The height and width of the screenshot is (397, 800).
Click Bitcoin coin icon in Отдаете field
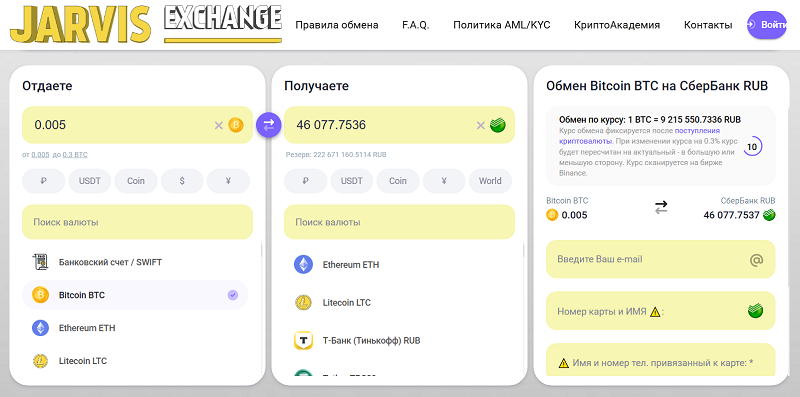(x=236, y=125)
